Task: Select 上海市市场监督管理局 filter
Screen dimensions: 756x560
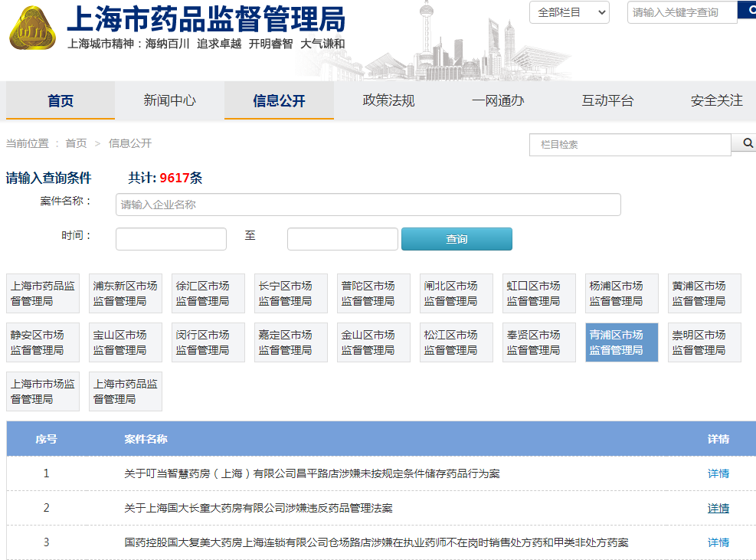Action: (x=43, y=391)
